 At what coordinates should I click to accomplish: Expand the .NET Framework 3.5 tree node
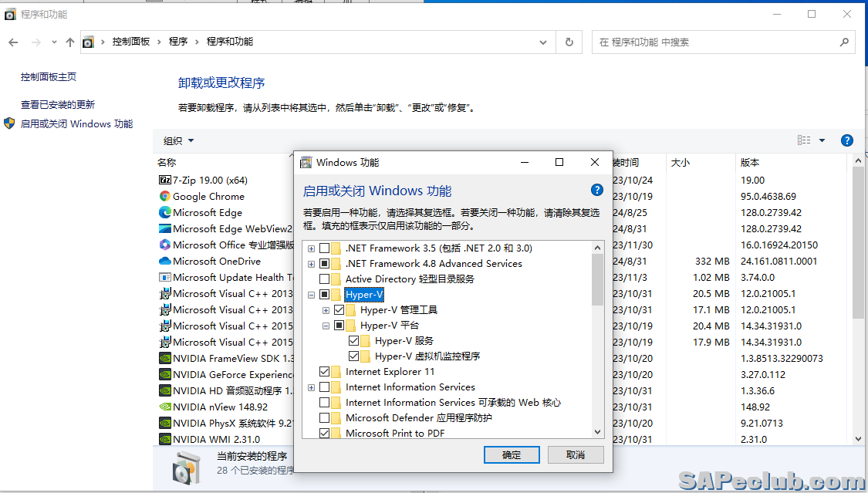tap(311, 248)
